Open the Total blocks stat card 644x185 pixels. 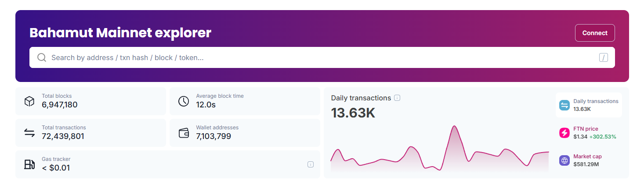(90, 101)
